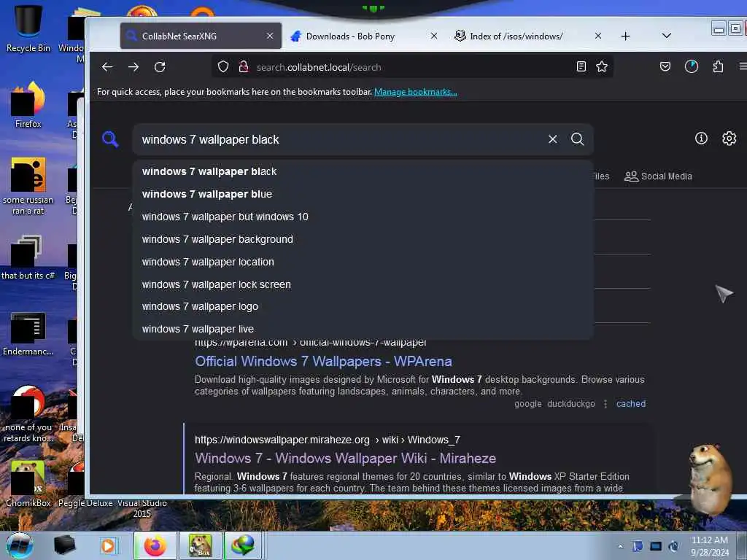Open the extensions puzzle icon
This screenshot has width=747, height=560.
(x=718, y=66)
